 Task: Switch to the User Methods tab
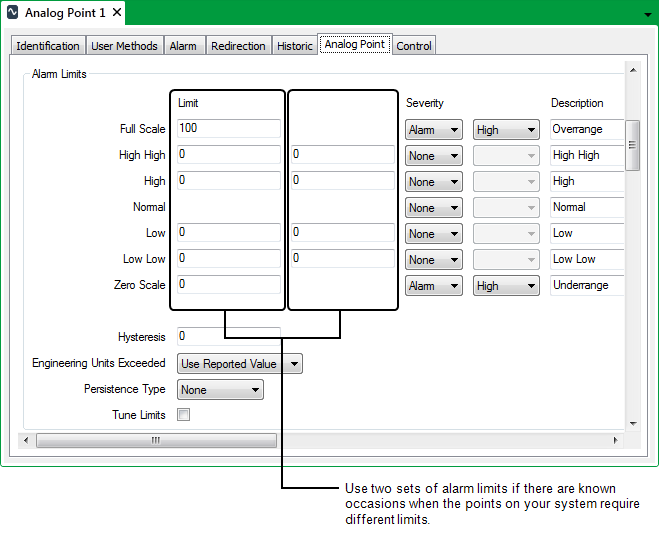124,46
